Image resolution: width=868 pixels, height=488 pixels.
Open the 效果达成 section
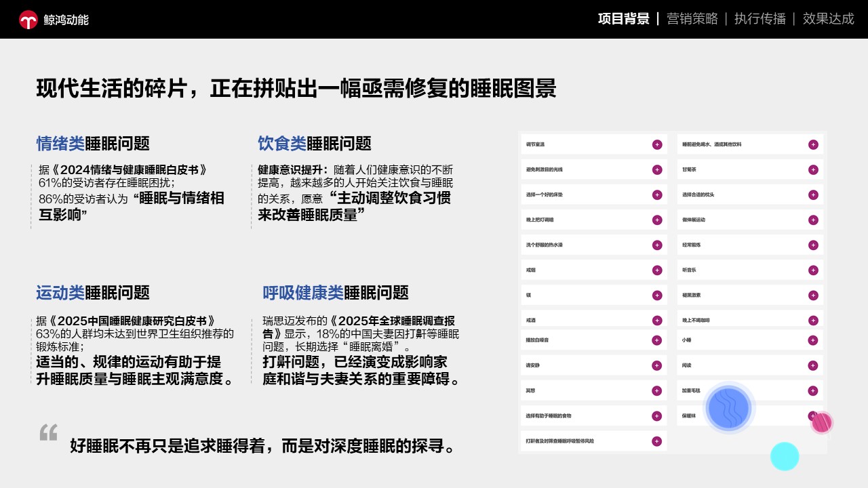tap(828, 19)
